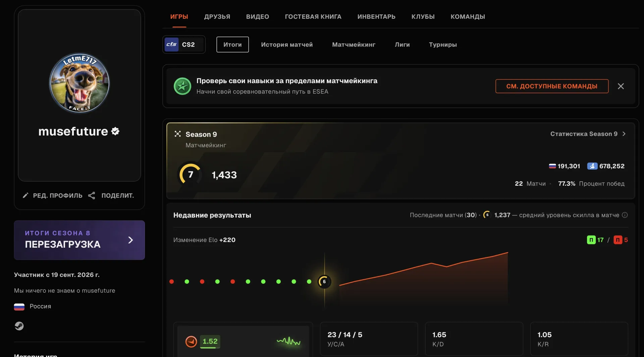Click the green ESEA star icon
644x357 pixels.
point(182,86)
